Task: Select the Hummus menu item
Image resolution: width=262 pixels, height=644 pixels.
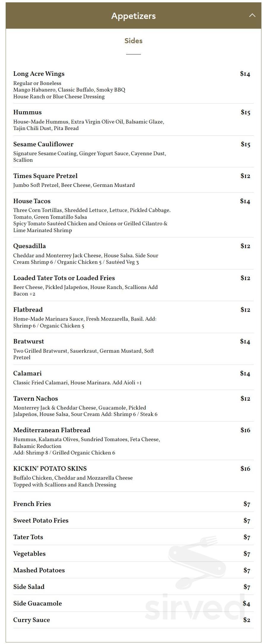Action: tap(27, 112)
